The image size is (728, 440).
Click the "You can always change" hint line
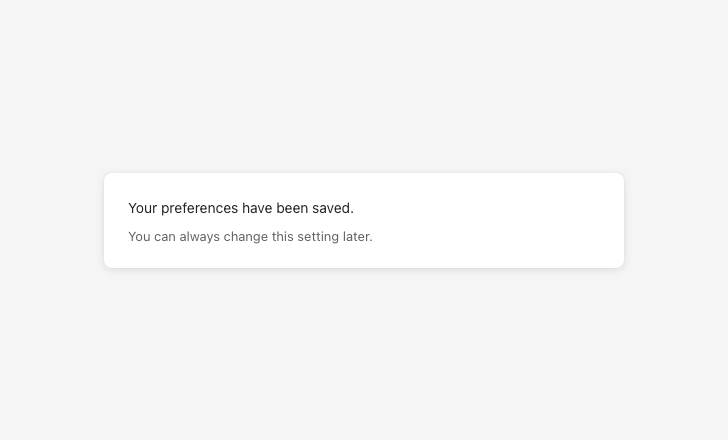tap(250, 237)
